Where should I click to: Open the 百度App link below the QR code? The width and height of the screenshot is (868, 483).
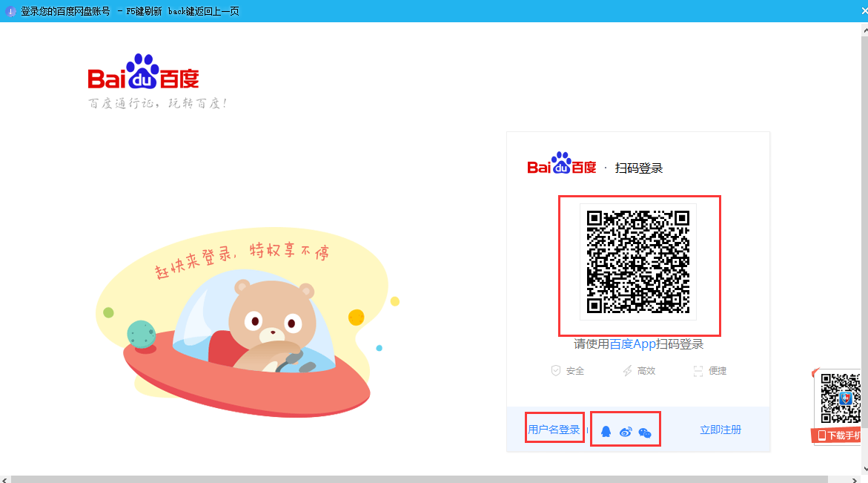632,344
